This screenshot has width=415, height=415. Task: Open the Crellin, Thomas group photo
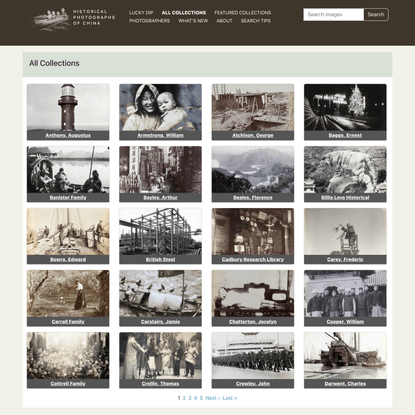coord(160,356)
